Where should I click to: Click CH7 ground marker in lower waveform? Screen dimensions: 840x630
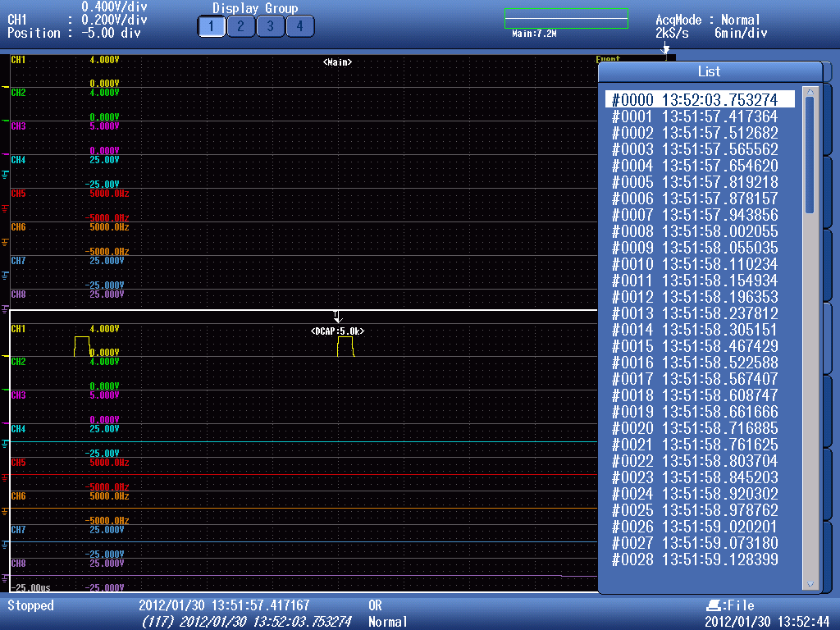pyautogui.click(x=5, y=544)
